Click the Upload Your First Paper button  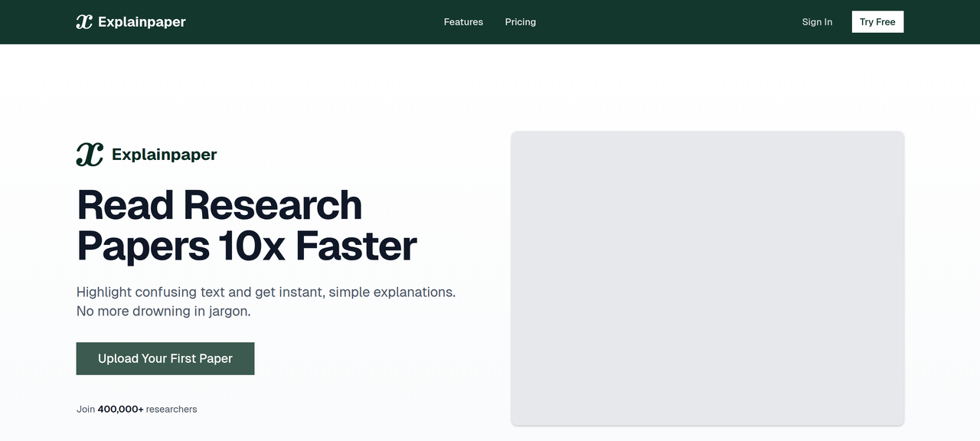tap(165, 358)
